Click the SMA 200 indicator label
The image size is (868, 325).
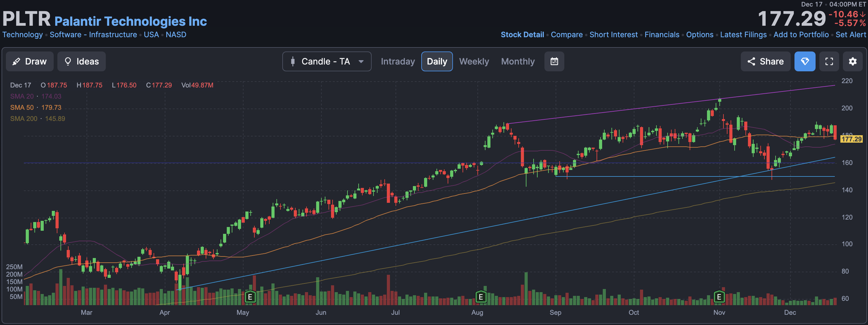(x=24, y=118)
